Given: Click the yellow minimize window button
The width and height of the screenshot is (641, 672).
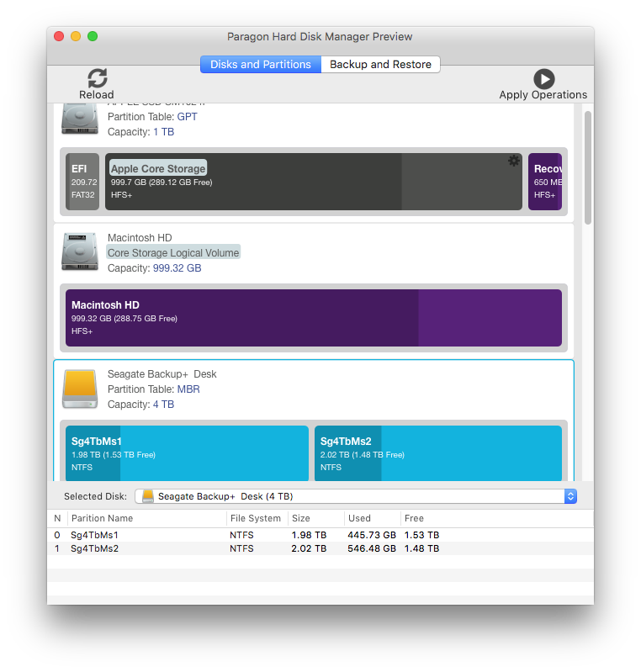Looking at the screenshot, I should click(76, 36).
